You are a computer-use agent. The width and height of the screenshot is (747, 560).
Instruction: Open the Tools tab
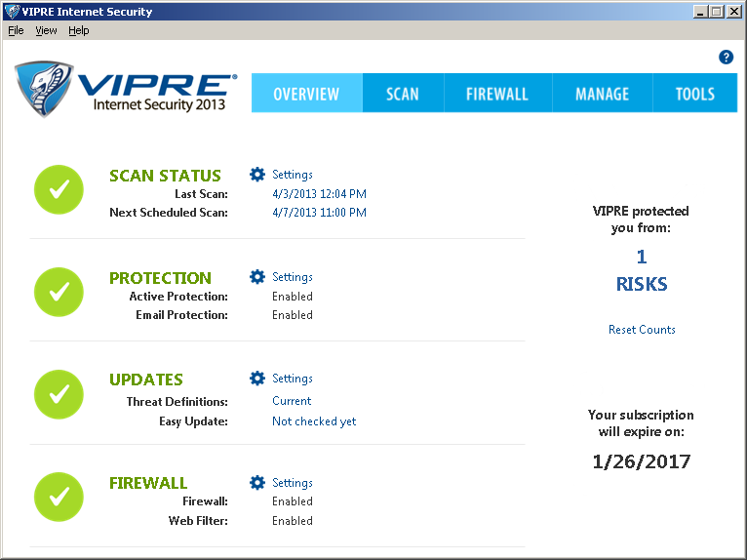click(695, 94)
